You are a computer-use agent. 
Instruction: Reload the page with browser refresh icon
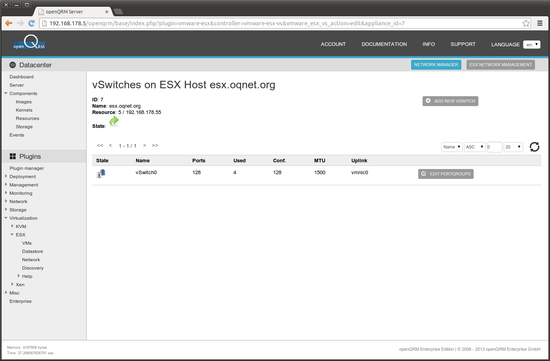(31, 23)
